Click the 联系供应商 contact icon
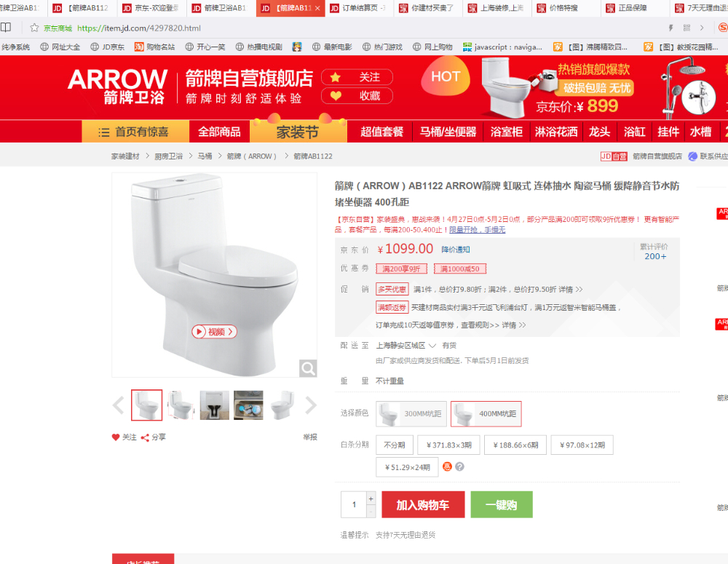This screenshot has height=564, width=728. coord(693,156)
